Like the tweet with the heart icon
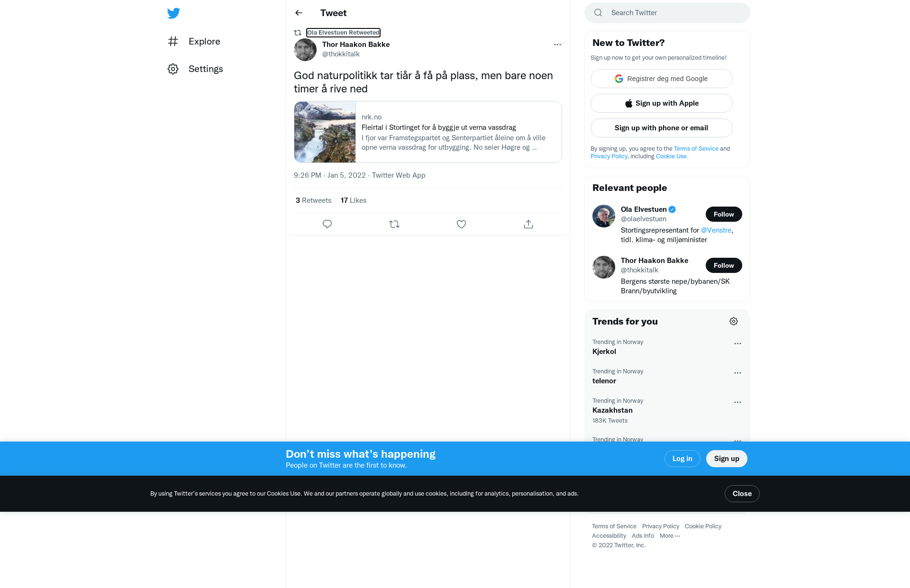910x588 pixels. point(461,224)
